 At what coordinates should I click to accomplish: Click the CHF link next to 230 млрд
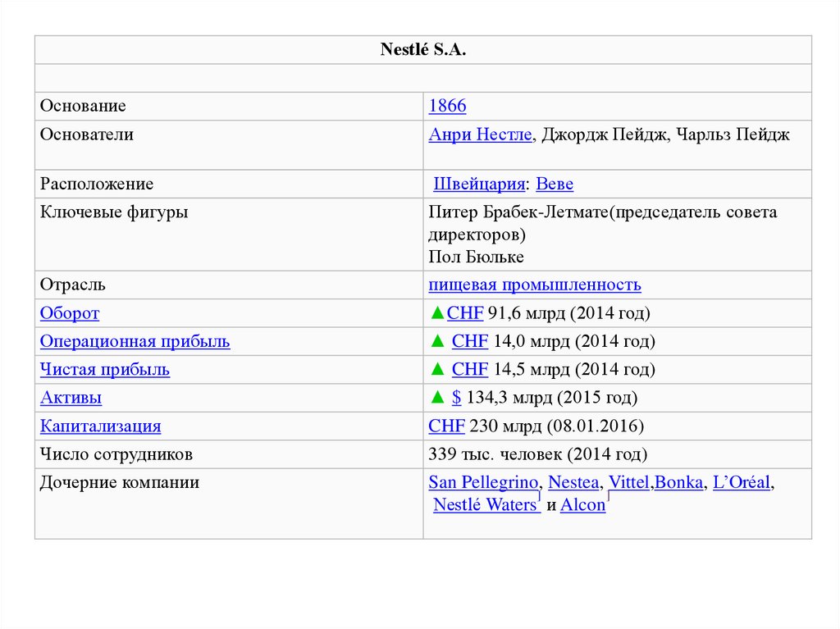click(x=446, y=426)
